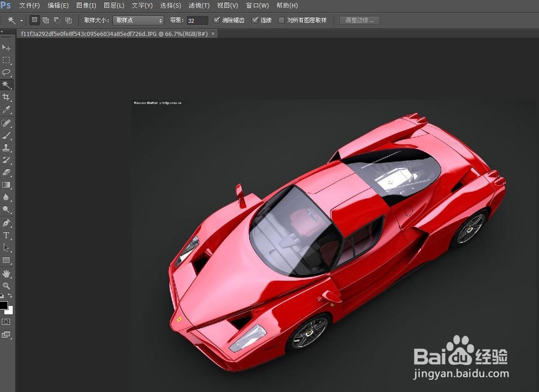Click the 调整边缘... button
The width and height of the screenshot is (539, 392).
point(359,20)
